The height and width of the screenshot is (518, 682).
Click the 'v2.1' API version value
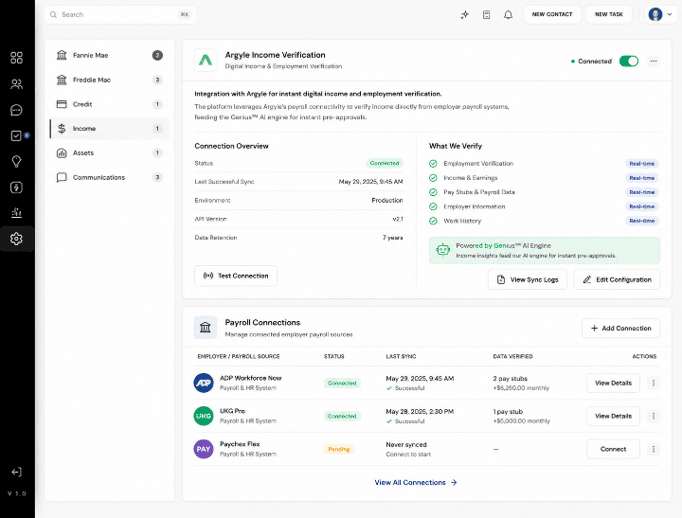click(398, 219)
